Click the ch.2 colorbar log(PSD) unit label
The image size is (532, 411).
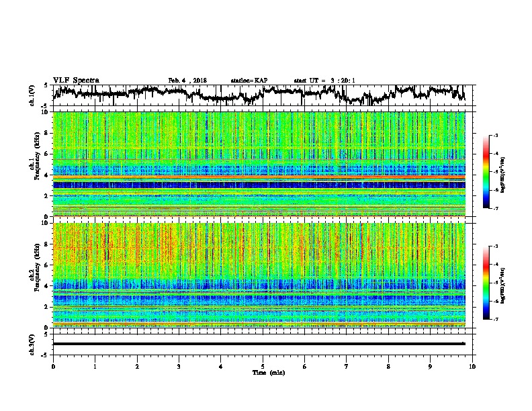pyautogui.click(x=503, y=285)
